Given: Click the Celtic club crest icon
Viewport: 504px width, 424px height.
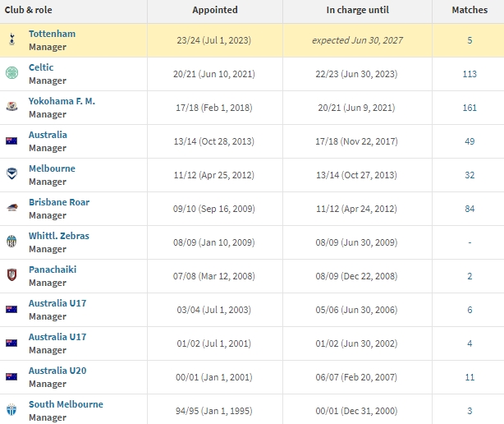Looking at the screenshot, I should [x=11, y=72].
